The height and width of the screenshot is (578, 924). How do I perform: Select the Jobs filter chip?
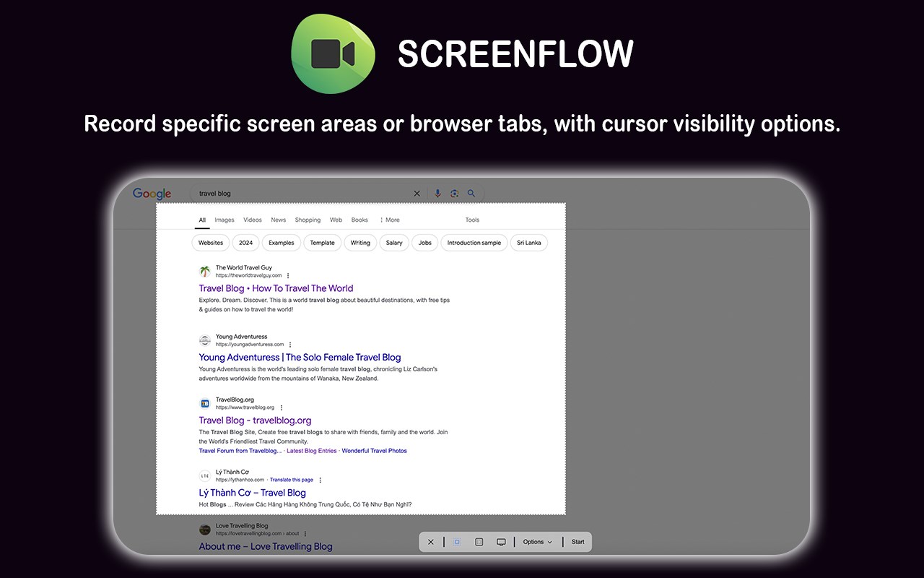point(425,243)
